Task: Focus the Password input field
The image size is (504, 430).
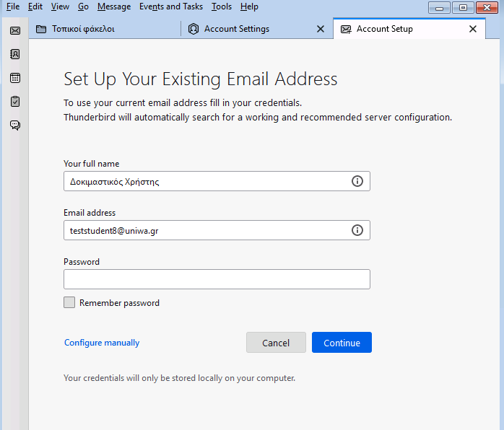Action: pos(217,279)
